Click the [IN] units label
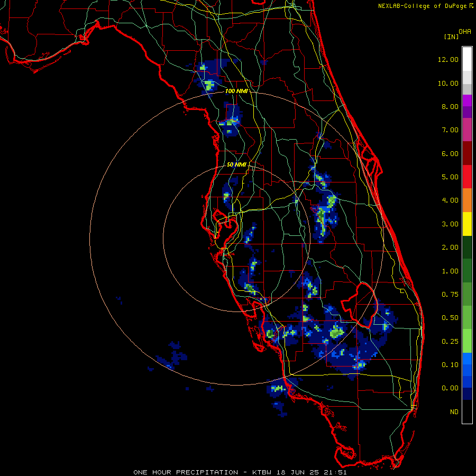This screenshot has width=476, height=476. point(451,36)
